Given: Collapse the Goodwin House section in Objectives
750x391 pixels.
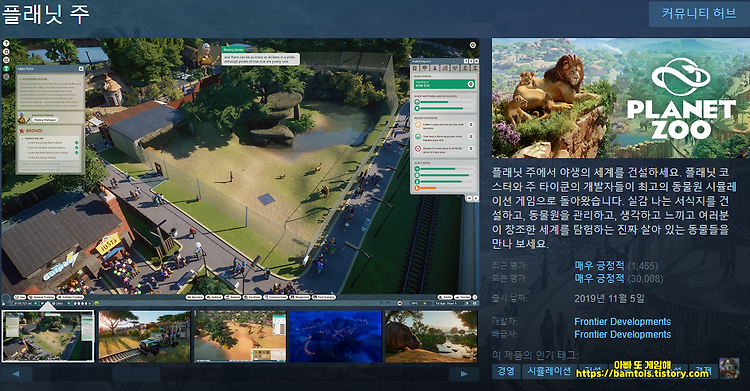Looking at the screenshot, I should point(20,78).
